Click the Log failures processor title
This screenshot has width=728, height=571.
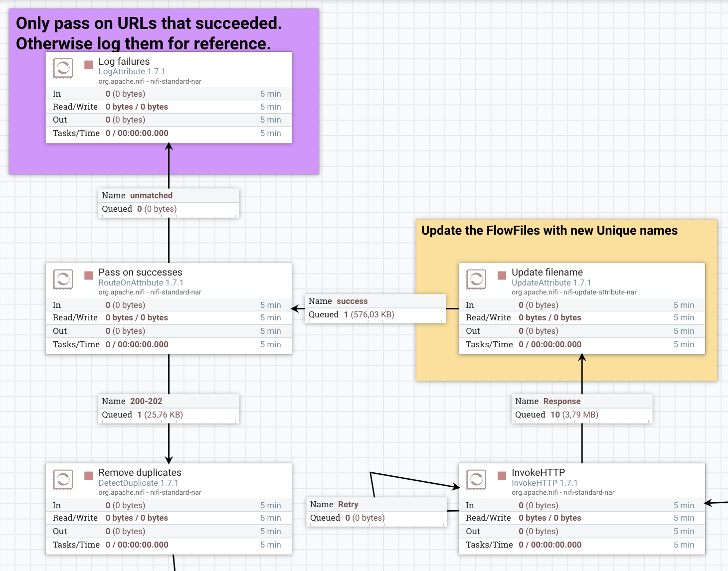click(124, 61)
